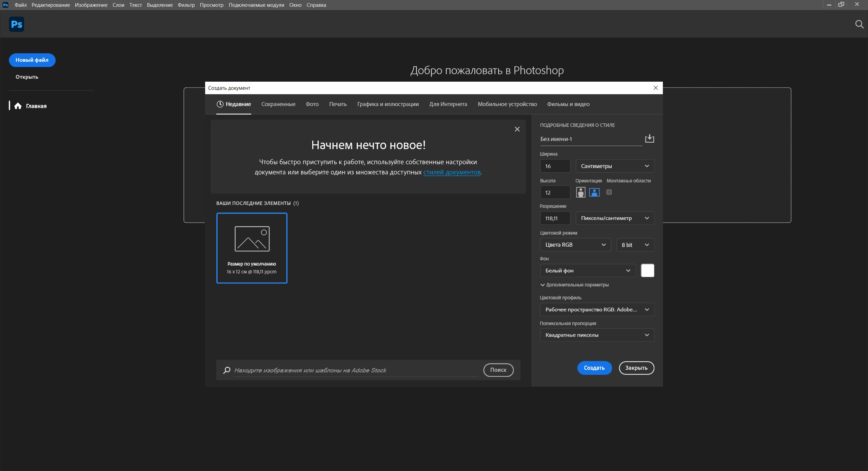Click the Adobe Stock search input field

pyautogui.click(x=356, y=370)
